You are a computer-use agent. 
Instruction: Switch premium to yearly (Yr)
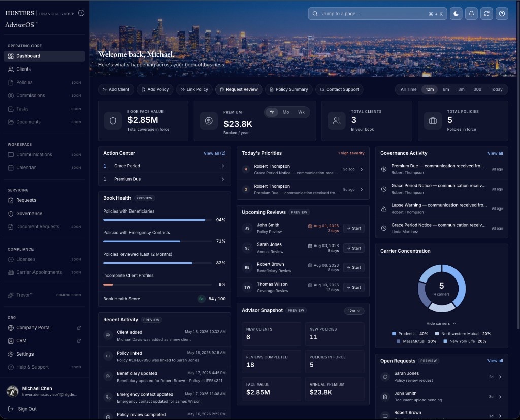tap(272, 112)
